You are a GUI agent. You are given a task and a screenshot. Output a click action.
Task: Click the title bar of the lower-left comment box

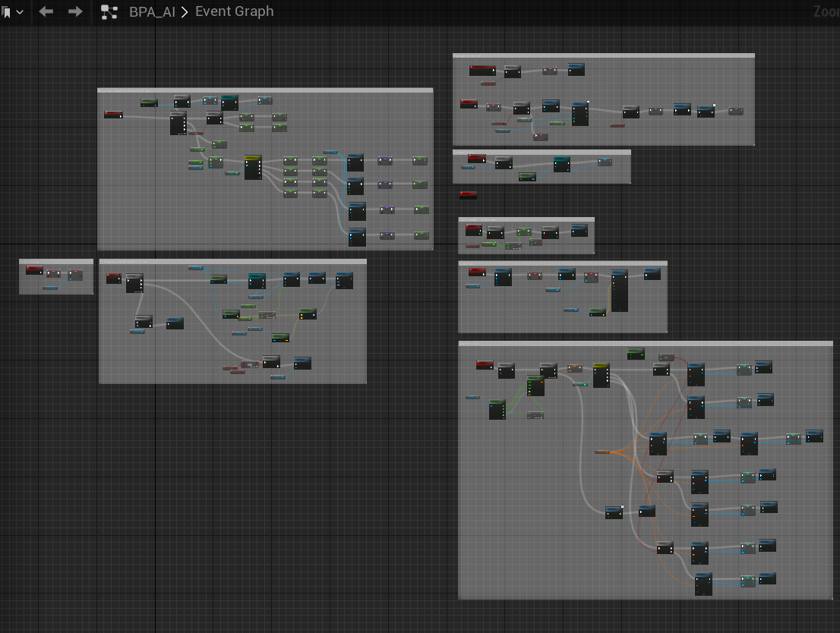click(232, 262)
